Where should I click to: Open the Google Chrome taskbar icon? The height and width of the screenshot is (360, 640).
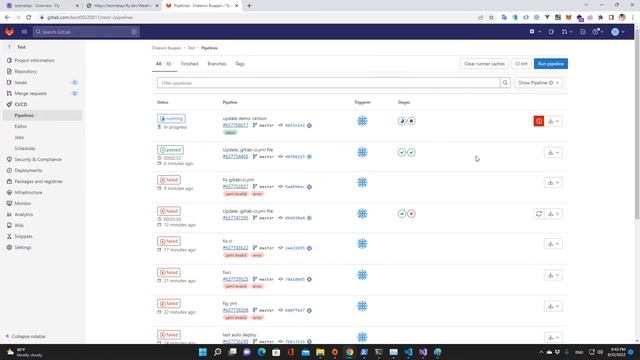(349, 352)
